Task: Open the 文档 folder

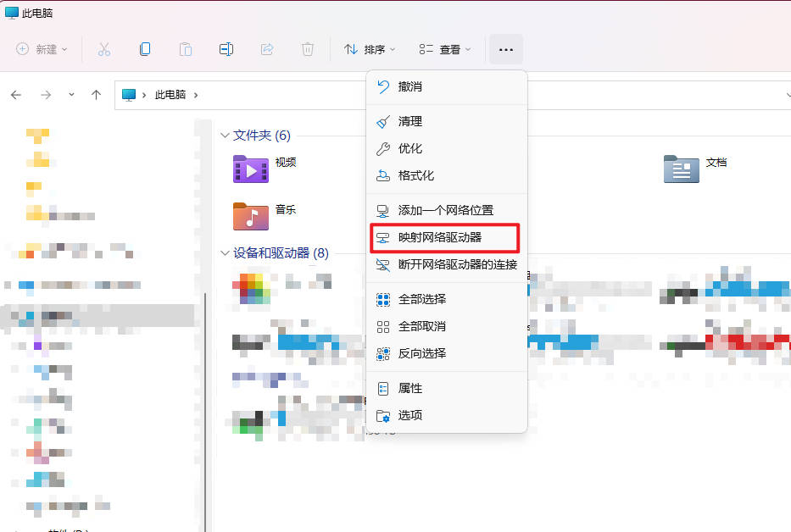Action: (682, 169)
